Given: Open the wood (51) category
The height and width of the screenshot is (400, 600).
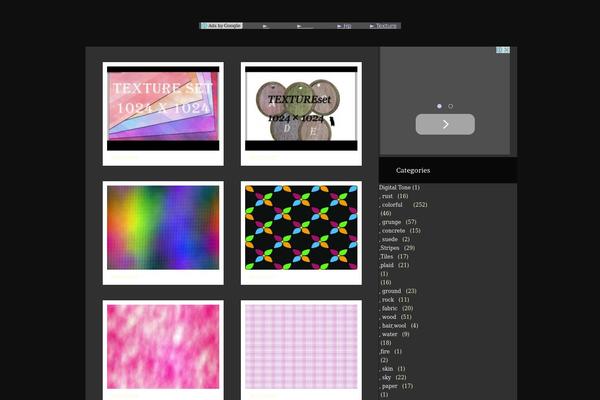Looking at the screenshot, I should (x=396, y=317).
